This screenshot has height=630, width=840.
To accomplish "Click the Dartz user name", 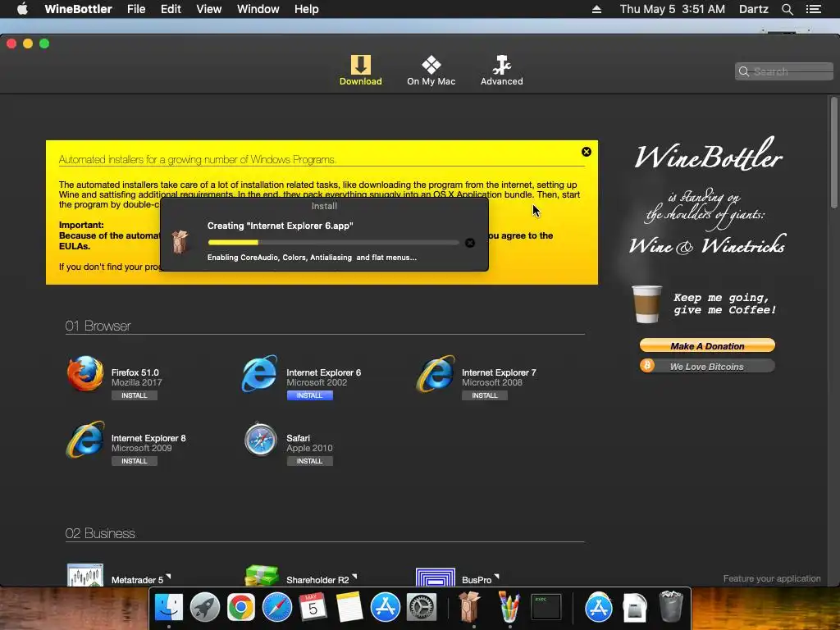I will pos(753,9).
